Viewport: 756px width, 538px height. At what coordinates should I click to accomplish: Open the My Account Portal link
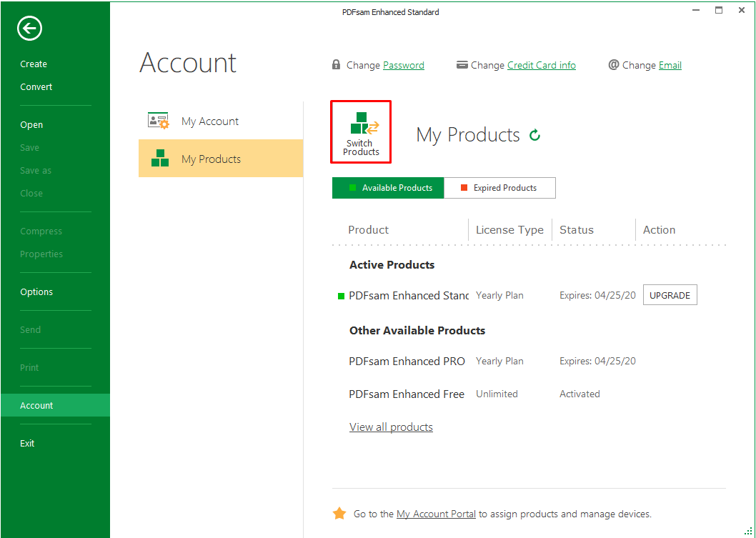tap(436, 514)
